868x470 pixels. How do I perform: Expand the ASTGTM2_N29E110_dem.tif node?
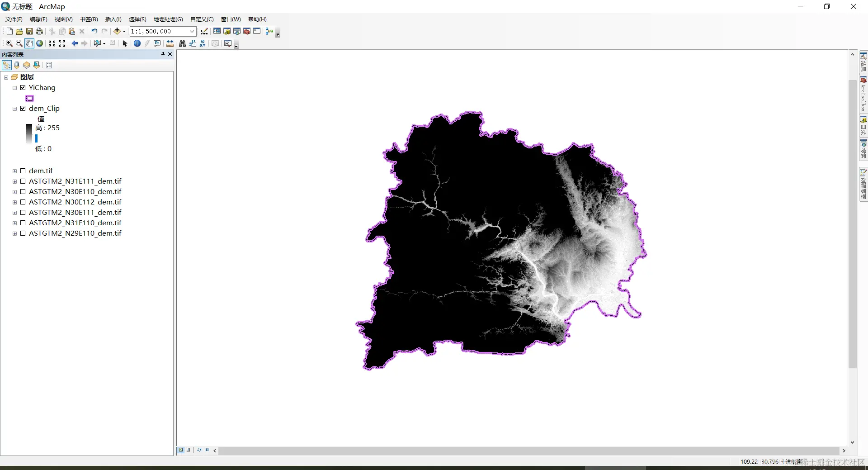(x=14, y=233)
